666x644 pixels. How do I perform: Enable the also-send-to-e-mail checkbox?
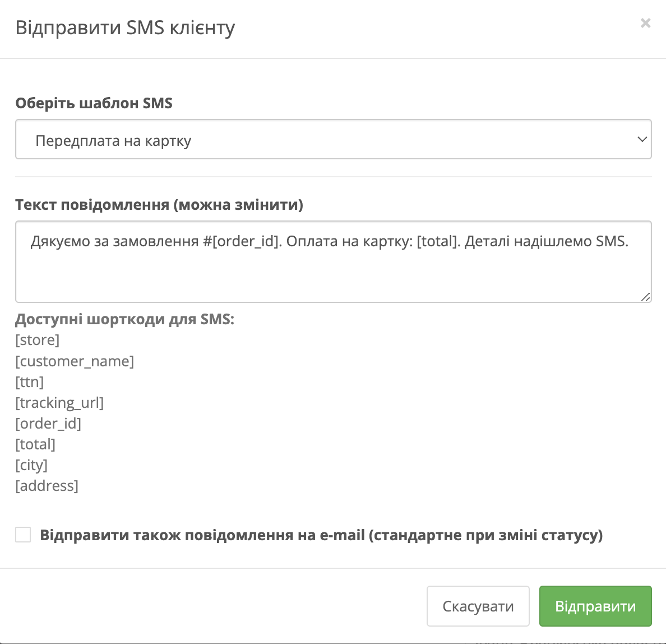pyautogui.click(x=23, y=535)
